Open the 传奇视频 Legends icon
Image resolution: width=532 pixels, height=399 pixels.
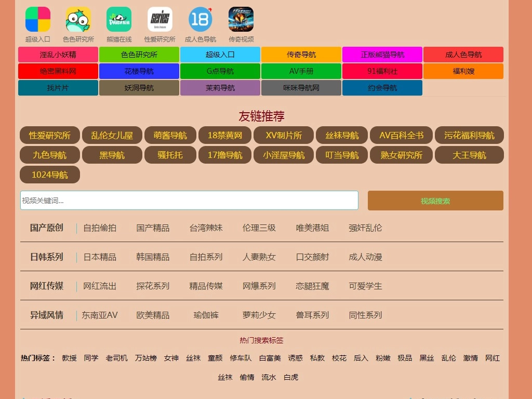tap(241, 20)
